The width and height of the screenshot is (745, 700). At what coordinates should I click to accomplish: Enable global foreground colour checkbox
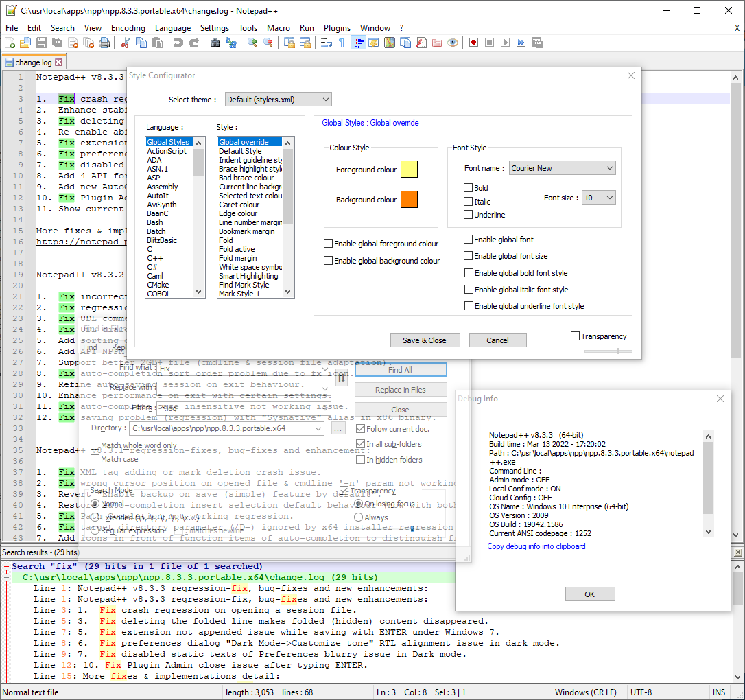328,244
